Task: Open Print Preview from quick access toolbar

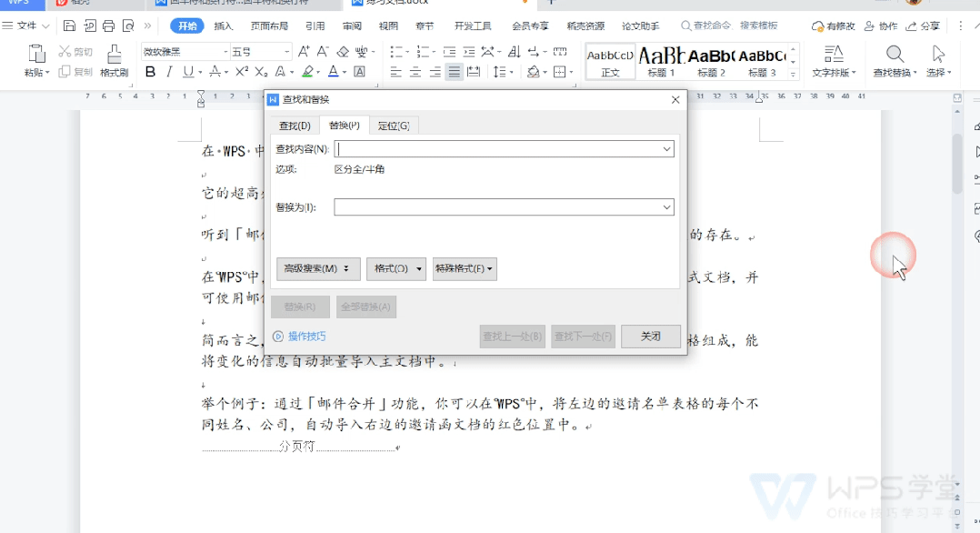Action: click(128, 25)
